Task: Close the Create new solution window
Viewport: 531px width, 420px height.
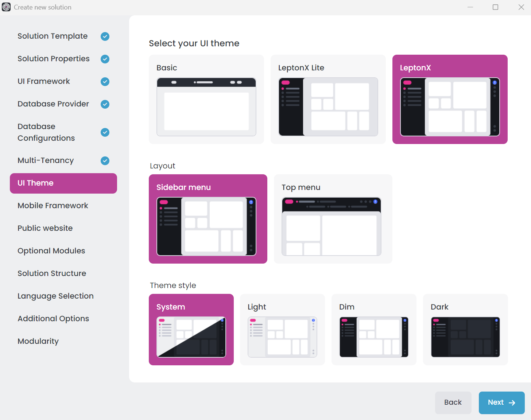Action: pos(521,7)
